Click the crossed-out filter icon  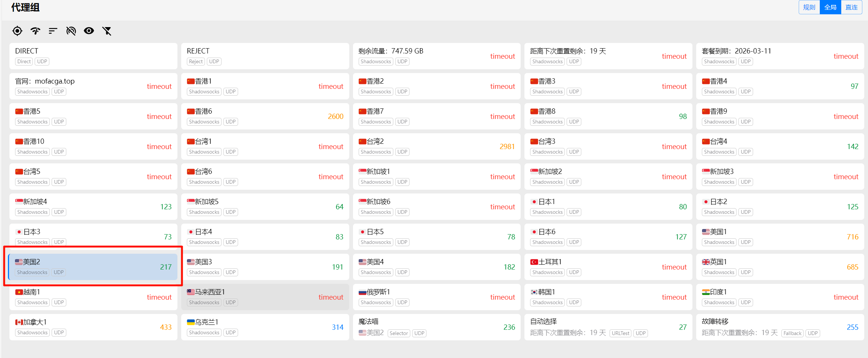(107, 31)
